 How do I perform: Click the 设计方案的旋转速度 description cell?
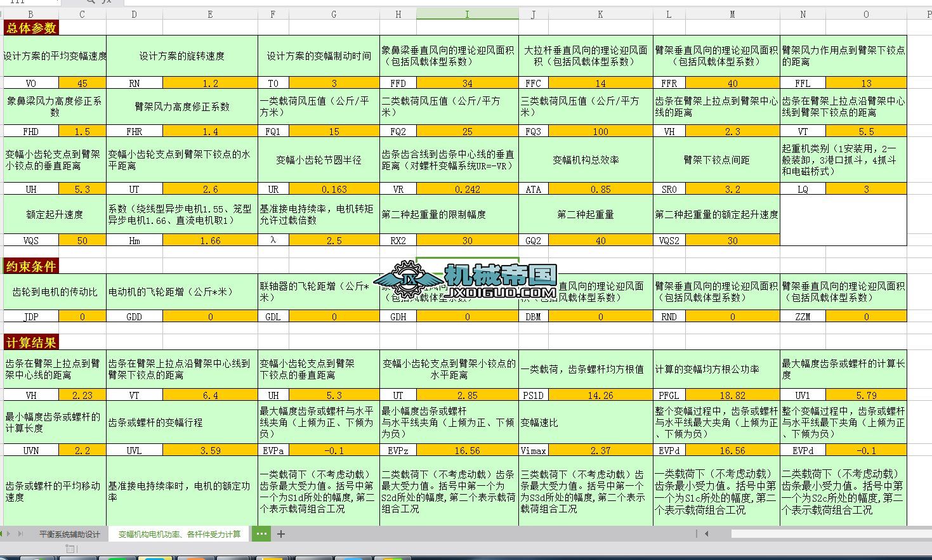[182, 56]
